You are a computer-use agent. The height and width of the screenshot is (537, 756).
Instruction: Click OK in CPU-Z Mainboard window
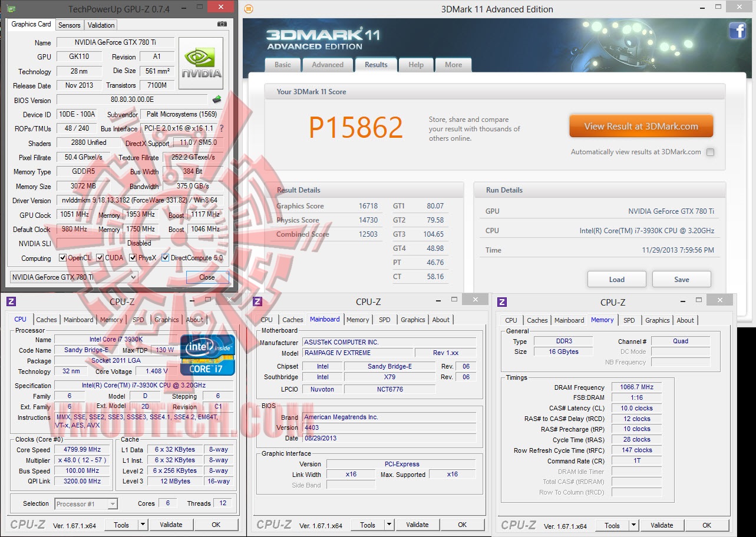coord(462,525)
